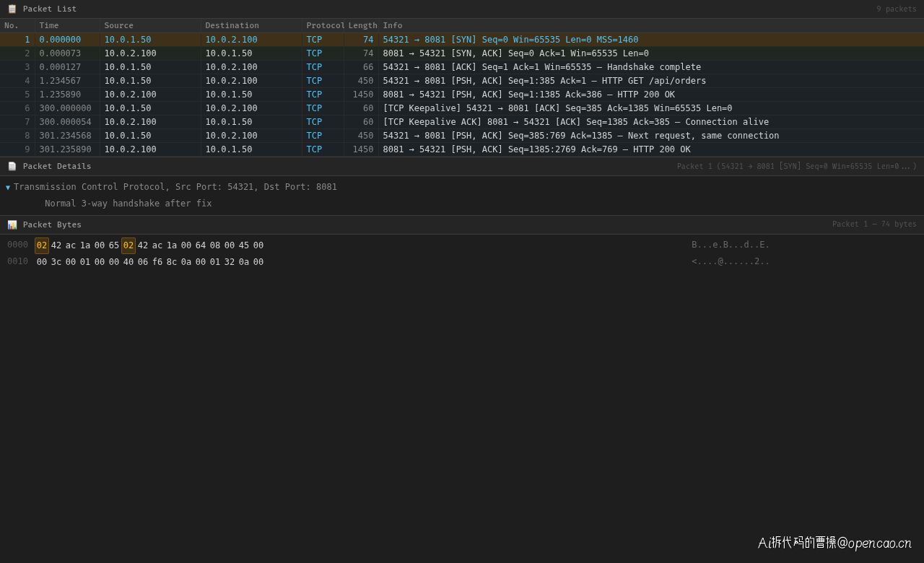Click time value 0.000073
924x563 pixels.
[60, 53]
